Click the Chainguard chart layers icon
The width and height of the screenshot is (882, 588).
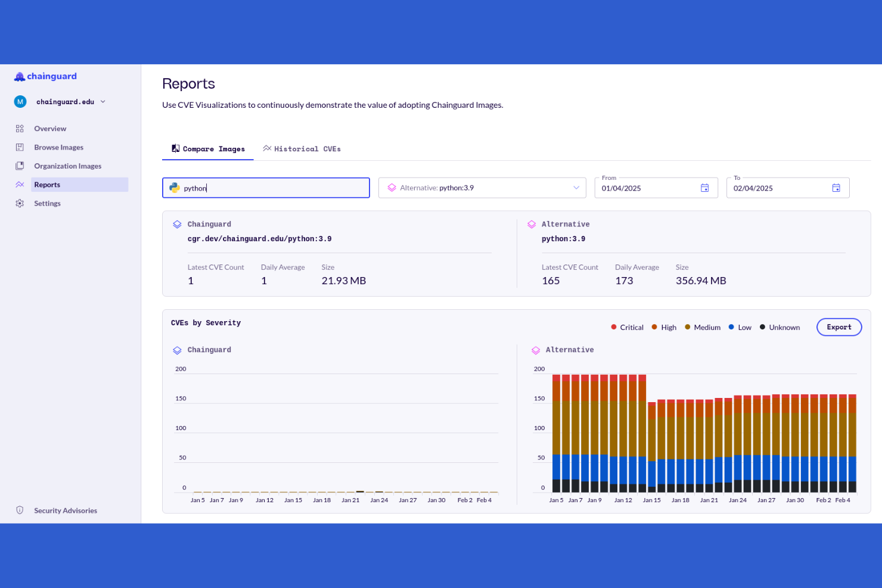pyautogui.click(x=177, y=350)
